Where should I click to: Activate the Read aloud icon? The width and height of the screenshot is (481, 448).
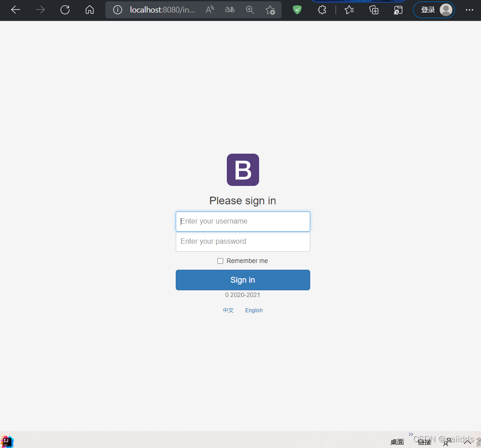coord(210,10)
